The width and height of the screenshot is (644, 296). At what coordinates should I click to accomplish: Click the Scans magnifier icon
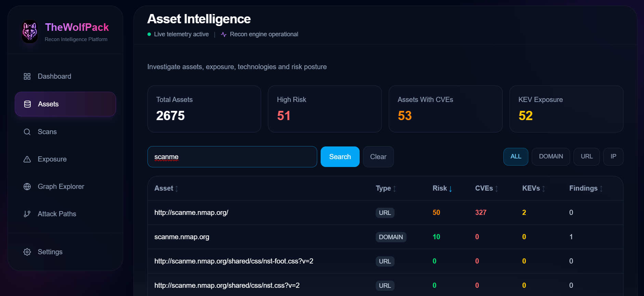point(27,132)
